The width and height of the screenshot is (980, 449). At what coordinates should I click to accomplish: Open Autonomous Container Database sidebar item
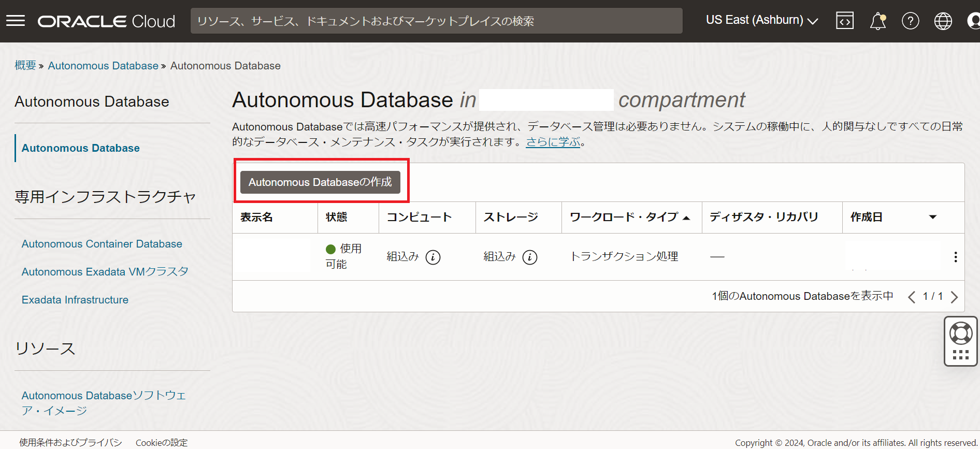click(x=102, y=244)
